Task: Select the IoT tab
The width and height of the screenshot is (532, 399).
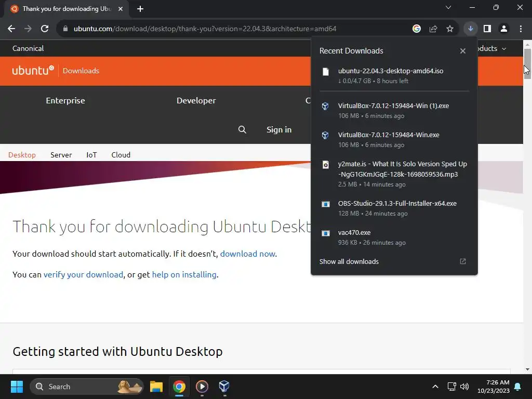Action: click(x=91, y=155)
